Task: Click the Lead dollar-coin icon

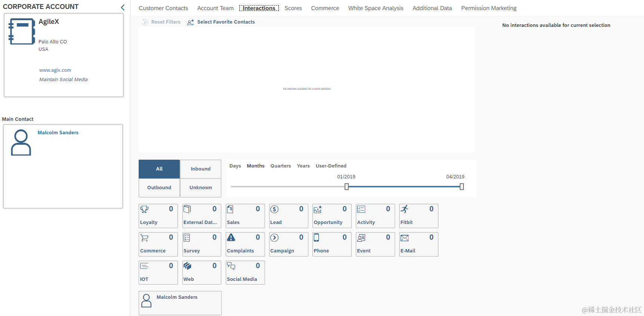Action: 274,209
